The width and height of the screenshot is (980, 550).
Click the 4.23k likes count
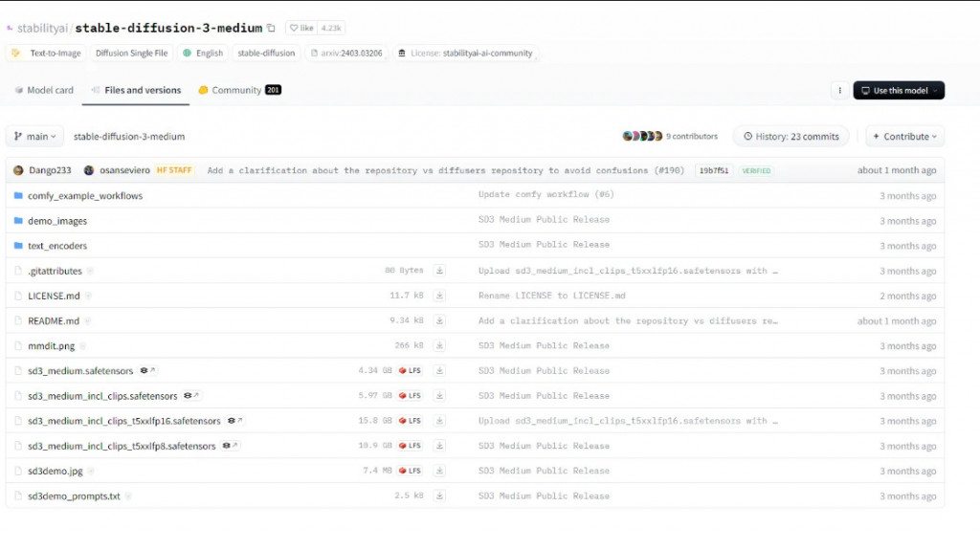(x=330, y=28)
